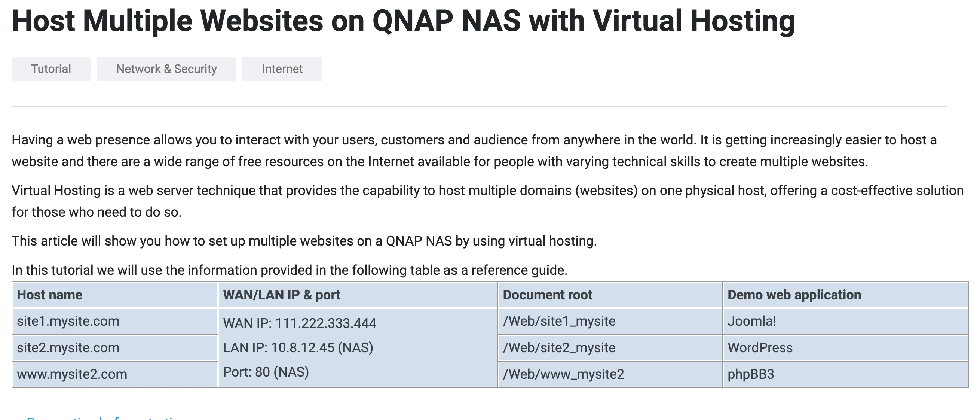Click the Tutorial tag button
The height and width of the screenshot is (420, 980).
tap(51, 69)
